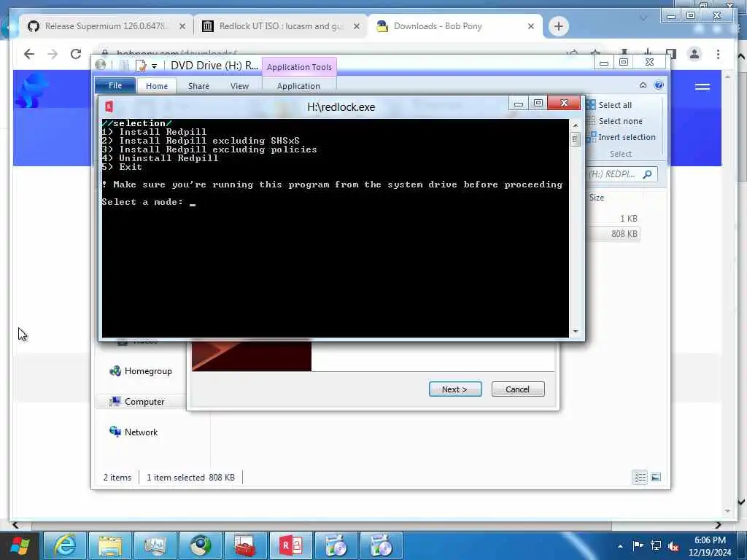Open the File tab in Explorer
The image size is (747, 560).
coord(115,86)
